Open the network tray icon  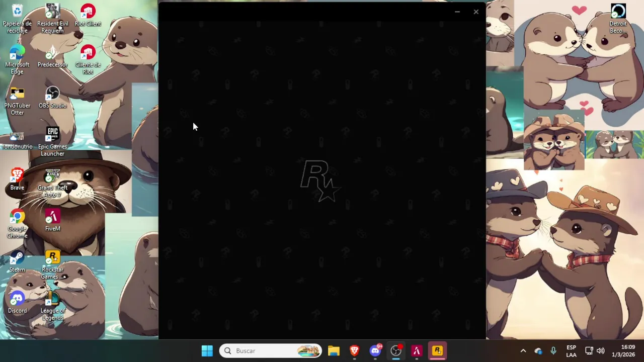pyautogui.click(x=589, y=351)
